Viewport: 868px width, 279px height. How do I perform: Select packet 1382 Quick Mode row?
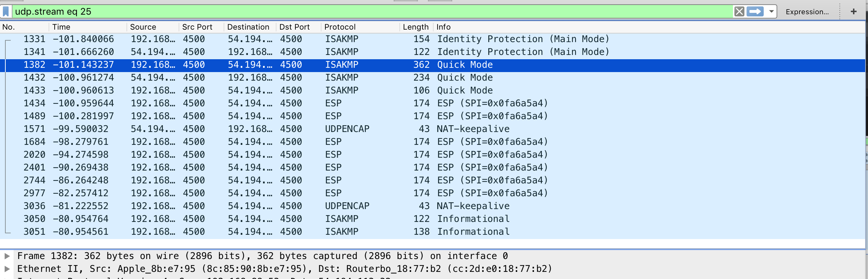point(432,65)
